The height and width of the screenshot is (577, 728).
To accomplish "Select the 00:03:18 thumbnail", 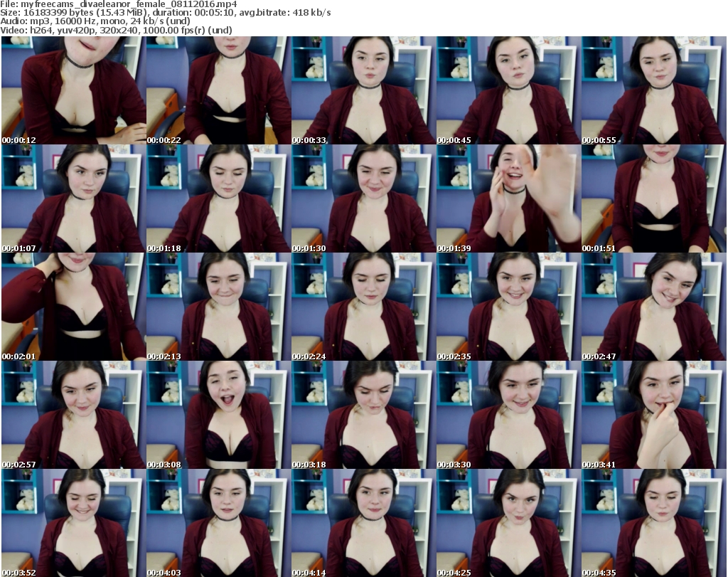I will point(363,415).
